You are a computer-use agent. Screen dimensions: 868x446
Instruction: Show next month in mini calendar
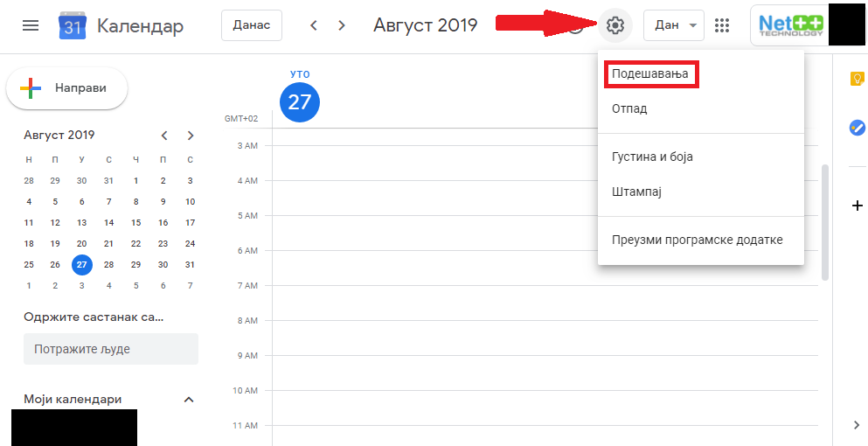pyautogui.click(x=191, y=136)
